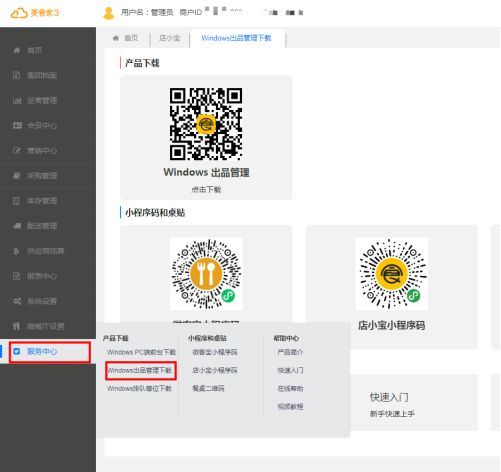Click the user avatar icon in header
Image resolution: width=501 pixels, height=472 pixels.
(x=109, y=13)
